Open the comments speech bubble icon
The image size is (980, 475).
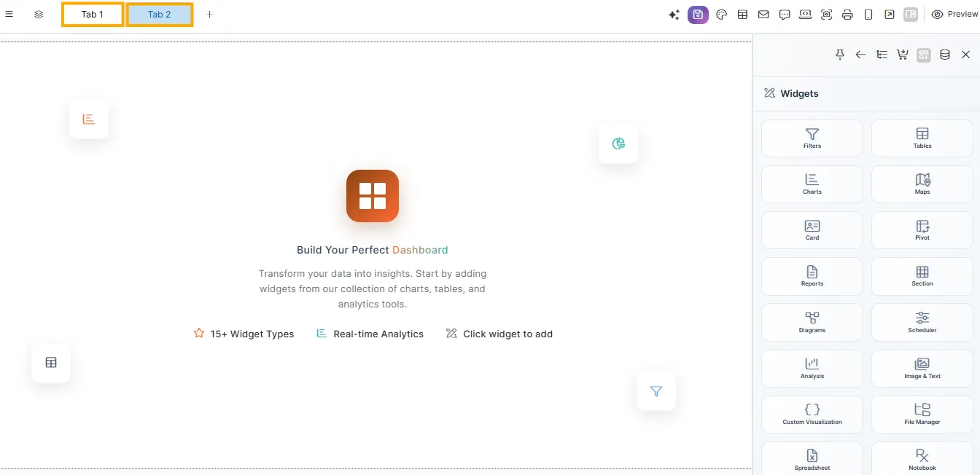point(785,15)
